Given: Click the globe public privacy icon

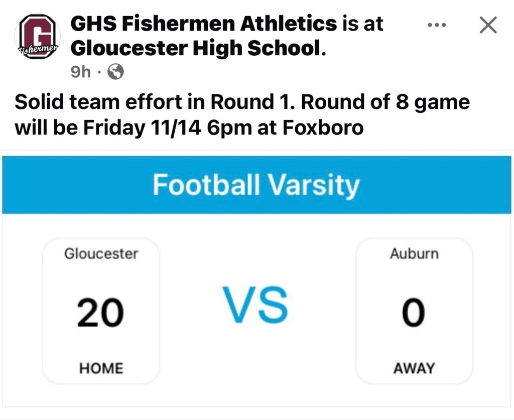Looking at the screenshot, I should click(x=115, y=73).
